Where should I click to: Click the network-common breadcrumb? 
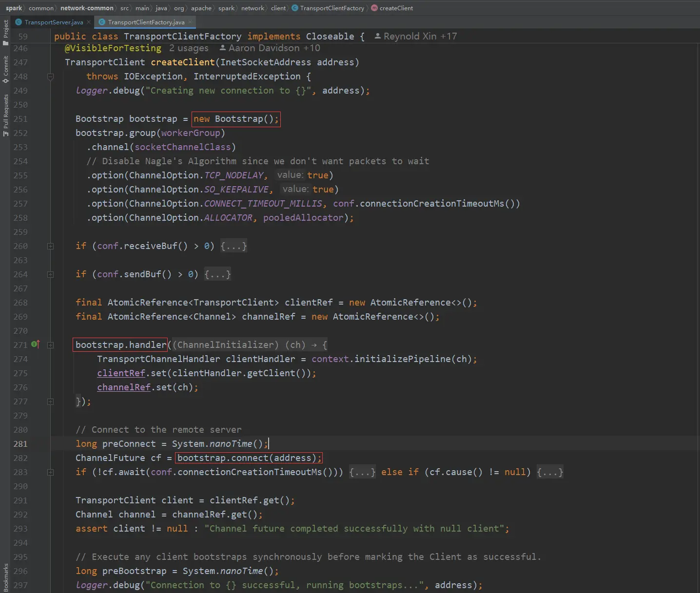pos(87,8)
